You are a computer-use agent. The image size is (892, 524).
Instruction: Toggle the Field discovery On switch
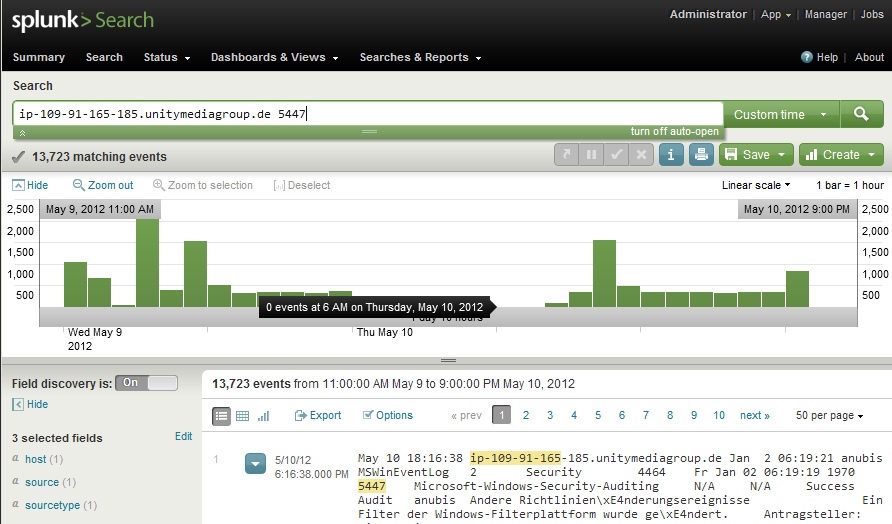[146, 383]
